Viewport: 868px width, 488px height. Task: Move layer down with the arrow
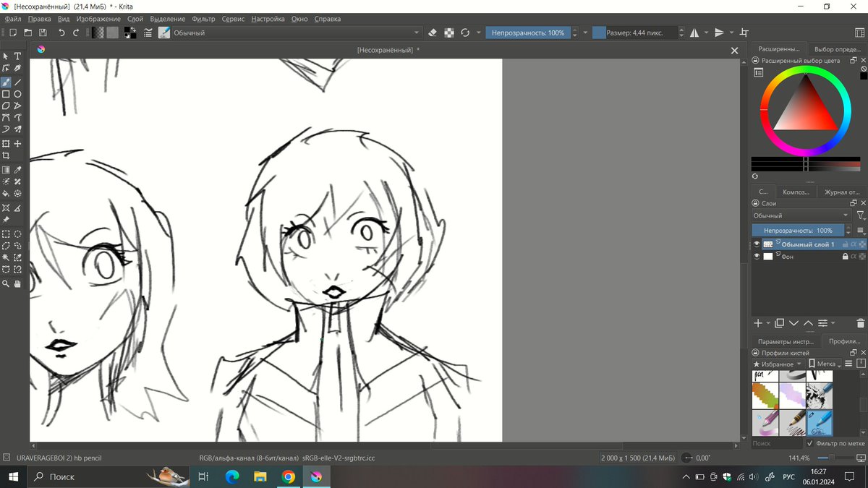tap(793, 323)
